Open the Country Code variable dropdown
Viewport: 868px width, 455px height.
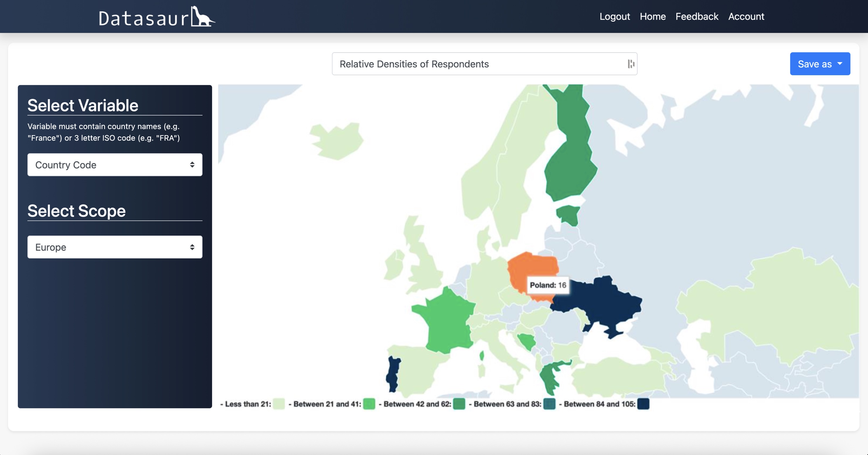pos(115,165)
